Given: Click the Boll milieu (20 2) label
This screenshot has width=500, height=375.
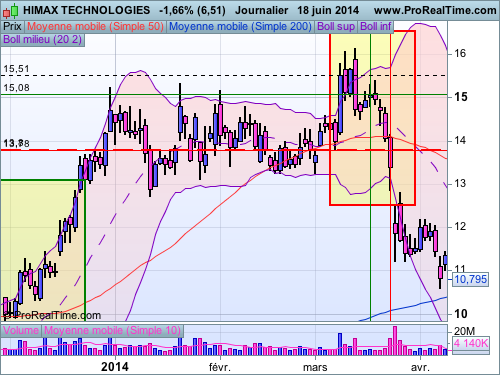Looking at the screenshot, I should tap(43, 40).
